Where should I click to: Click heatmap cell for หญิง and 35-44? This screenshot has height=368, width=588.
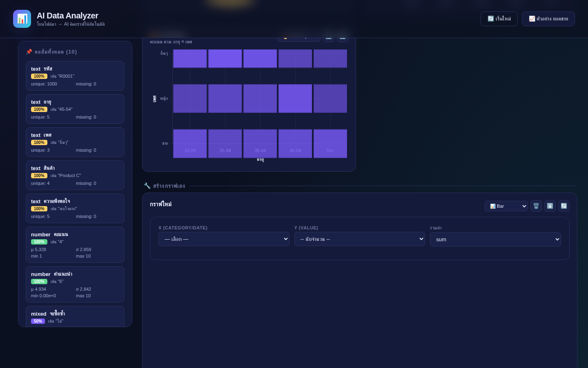coord(260,99)
